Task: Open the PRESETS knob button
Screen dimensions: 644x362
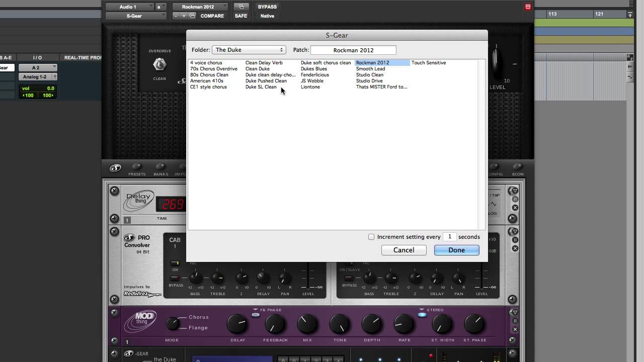Action: [x=136, y=167]
